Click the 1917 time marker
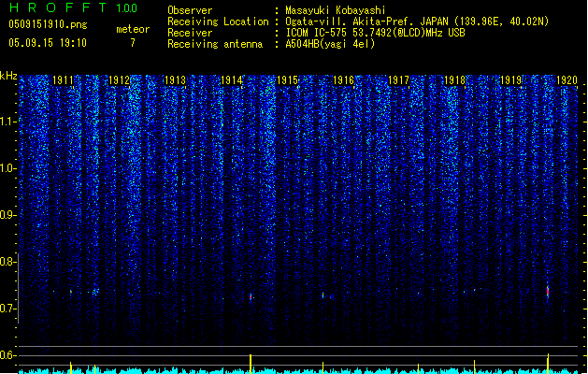The image size is (588, 374). click(398, 80)
